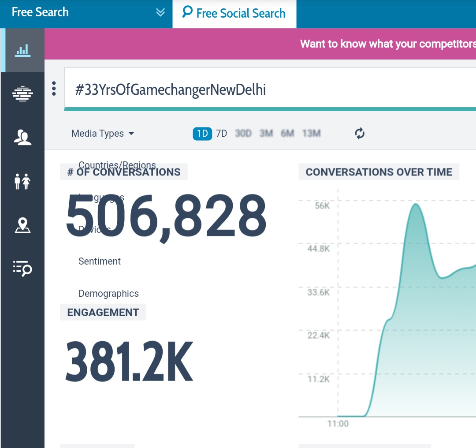Open the analytics bar chart sidebar icon
Screen dimensions: 476x448
pos(23,50)
